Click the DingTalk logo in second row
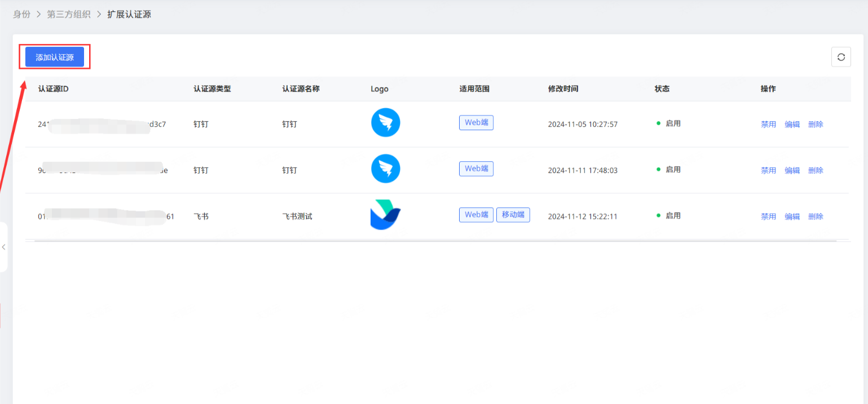This screenshot has height=404, width=868. [x=385, y=169]
